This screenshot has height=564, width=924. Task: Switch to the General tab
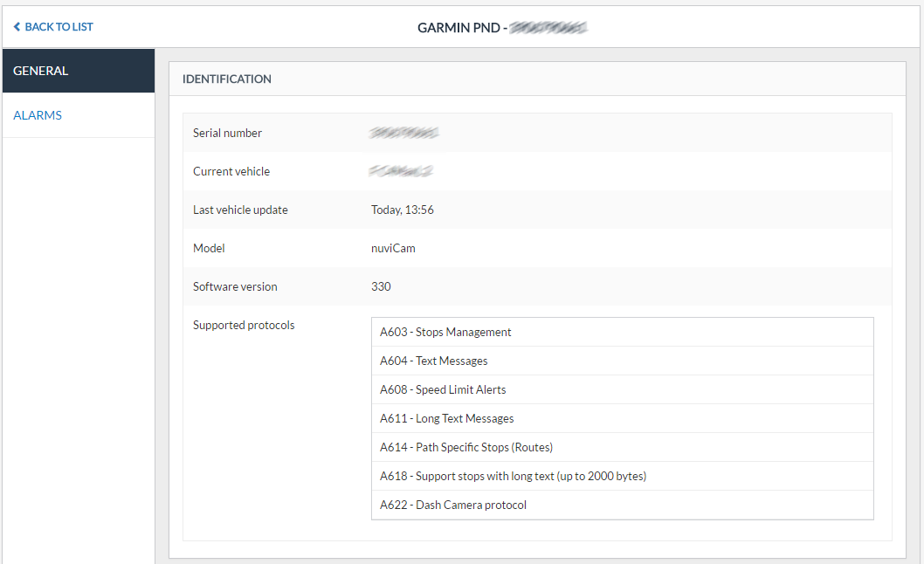(41, 71)
